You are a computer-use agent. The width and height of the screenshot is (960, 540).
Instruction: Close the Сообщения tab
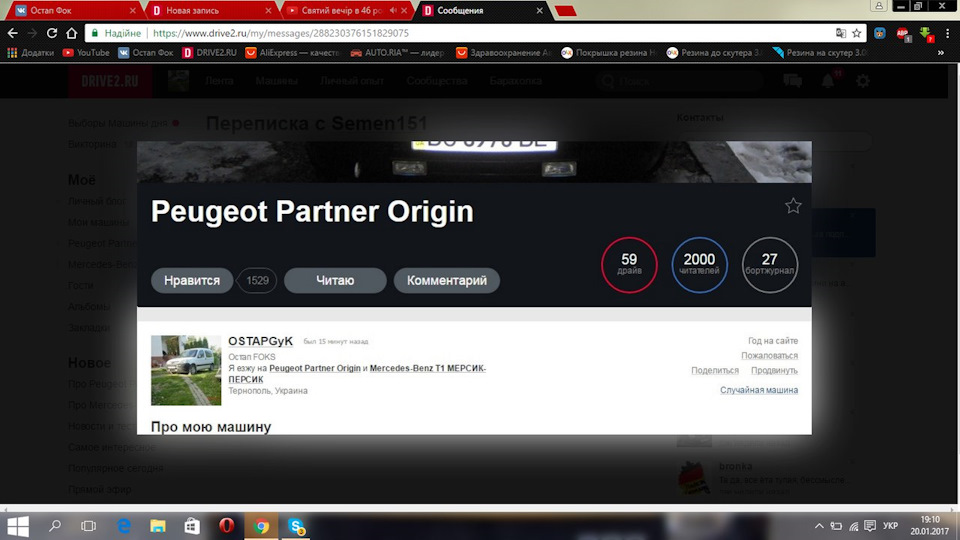pyautogui.click(x=539, y=10)
